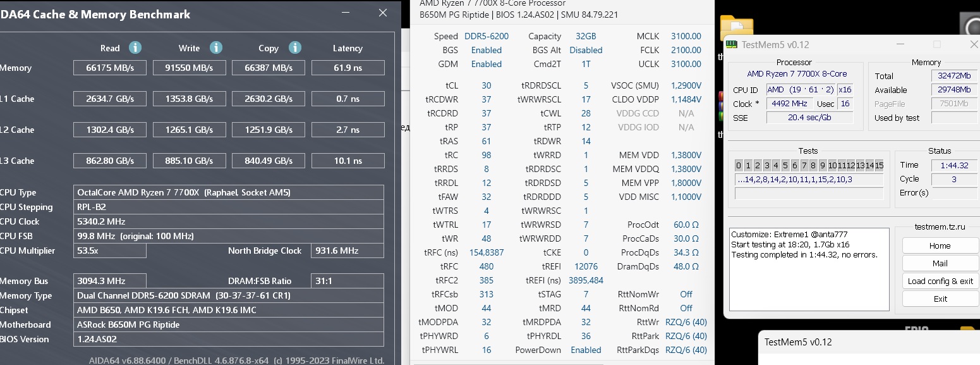Image resolution: width=980 pixels, height=365 pixels.
Task: Click the L3 Cache Latency value 10.1 ns
Action: [x=348, y=161]
